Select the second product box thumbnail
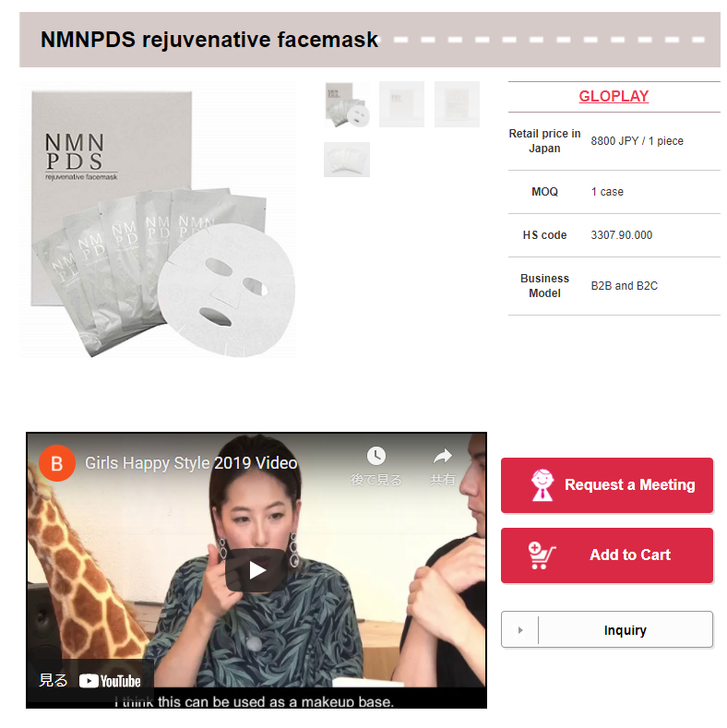 (x=401, y=104)
